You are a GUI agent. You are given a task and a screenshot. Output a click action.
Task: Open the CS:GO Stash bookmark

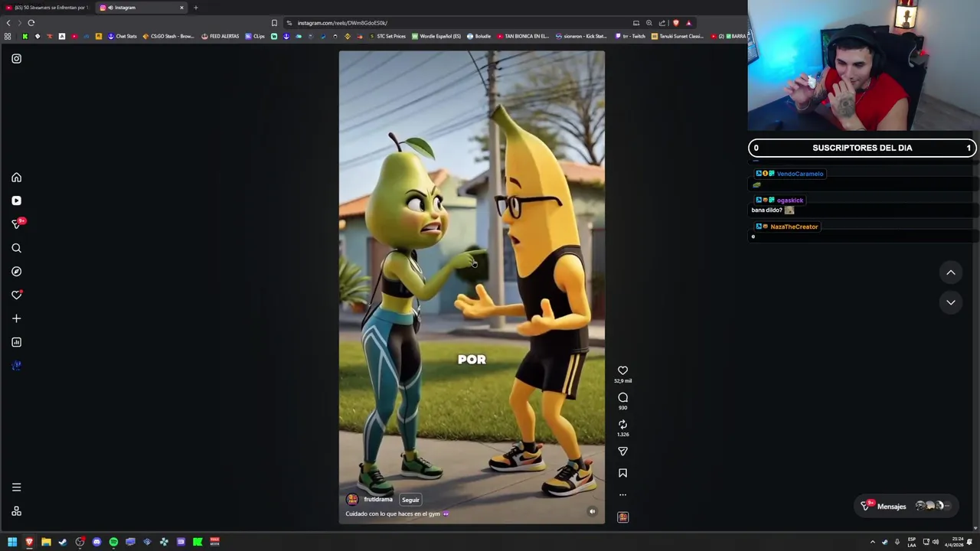coord(168,36)
